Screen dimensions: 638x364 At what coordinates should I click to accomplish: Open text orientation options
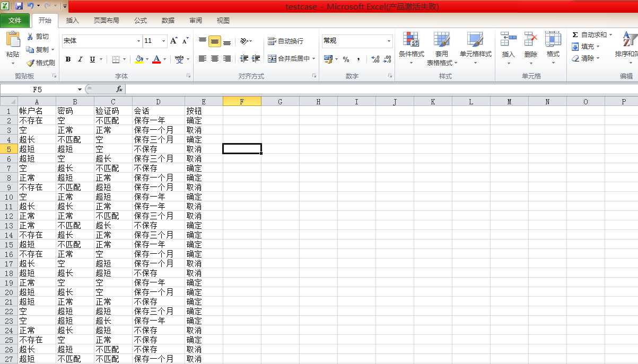[246, 41]
